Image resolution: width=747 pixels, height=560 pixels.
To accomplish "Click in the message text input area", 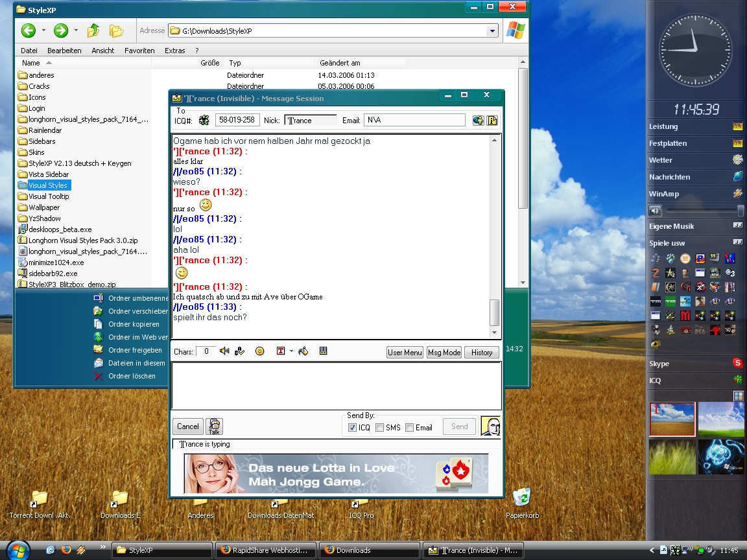I will (x=335, y=385).
